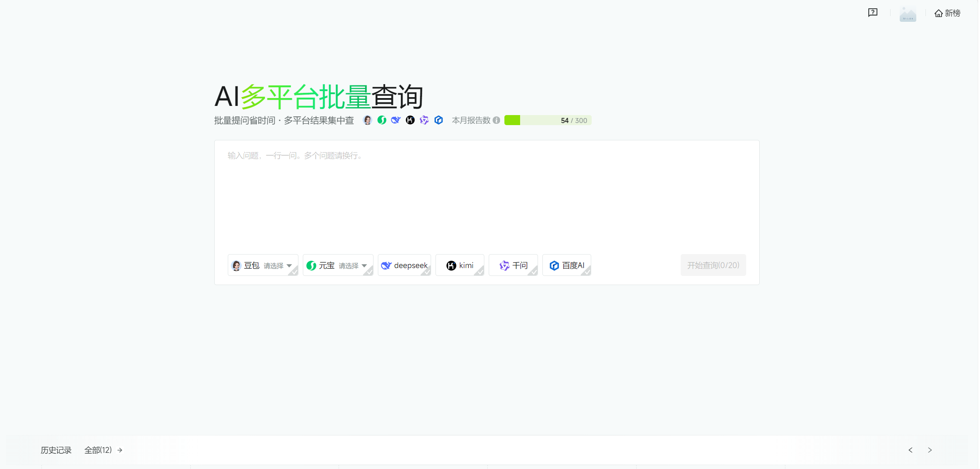980x469 pixels.
Task: Click the 开始查询(0/20) button
Action: click(713, 265)
